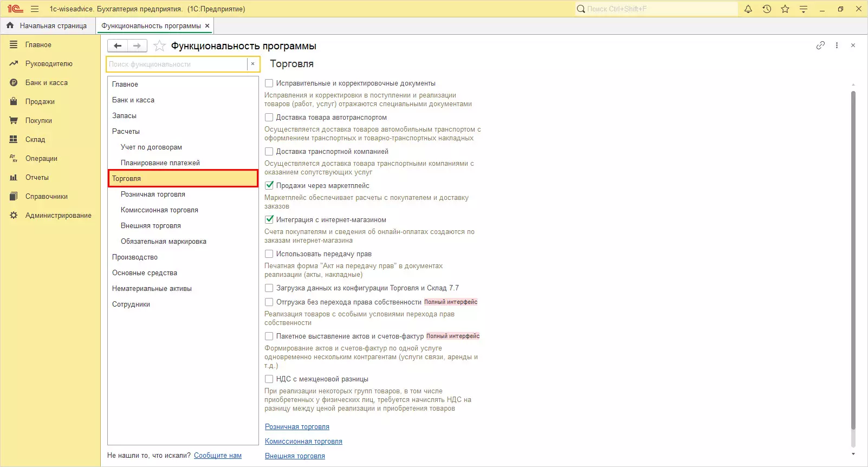Uncheck Продажи через маркетплейс
The width and height of the screenshot is (868, 467).
(269, 185)
